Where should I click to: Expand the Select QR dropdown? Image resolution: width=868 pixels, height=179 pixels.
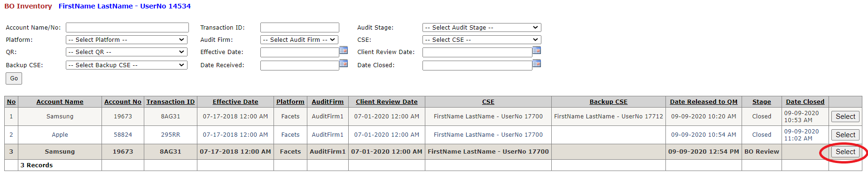126,52
